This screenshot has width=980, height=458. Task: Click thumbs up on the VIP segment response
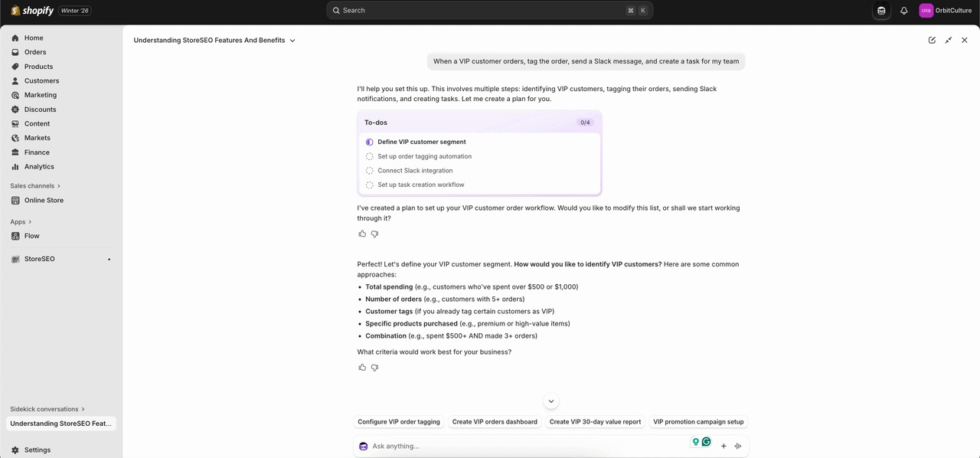point(362,368)
